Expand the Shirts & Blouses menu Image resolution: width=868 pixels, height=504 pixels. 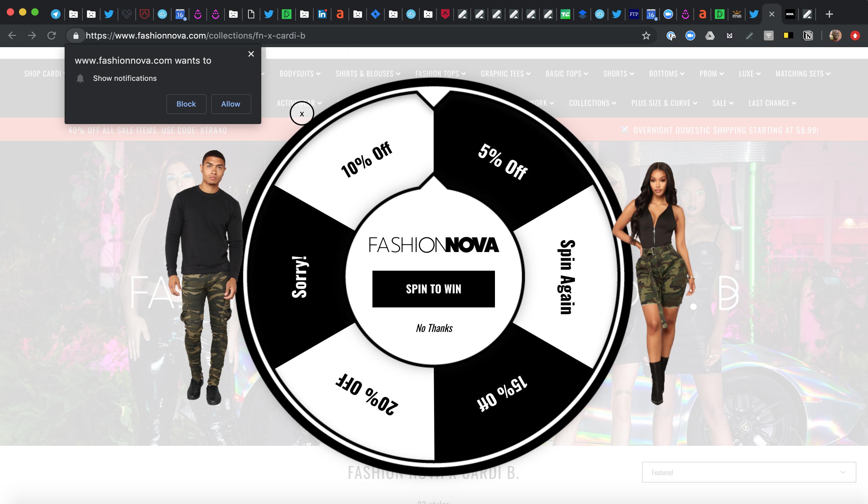(x=368, y=74)
